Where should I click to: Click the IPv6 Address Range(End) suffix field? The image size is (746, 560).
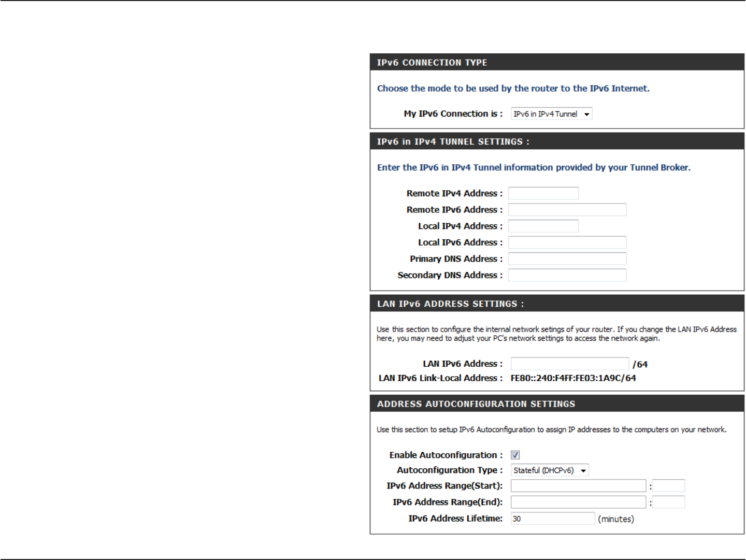(x=668, y=502)
